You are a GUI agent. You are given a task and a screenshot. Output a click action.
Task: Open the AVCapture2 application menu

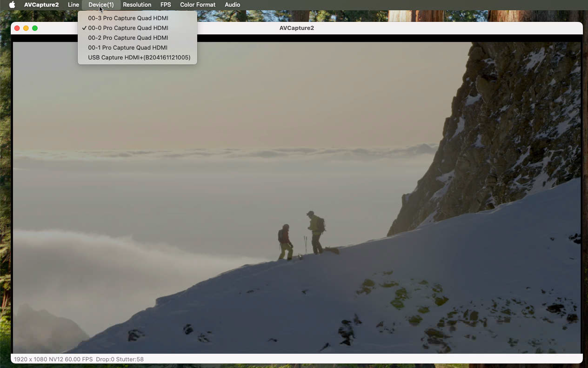pos(41,5)
